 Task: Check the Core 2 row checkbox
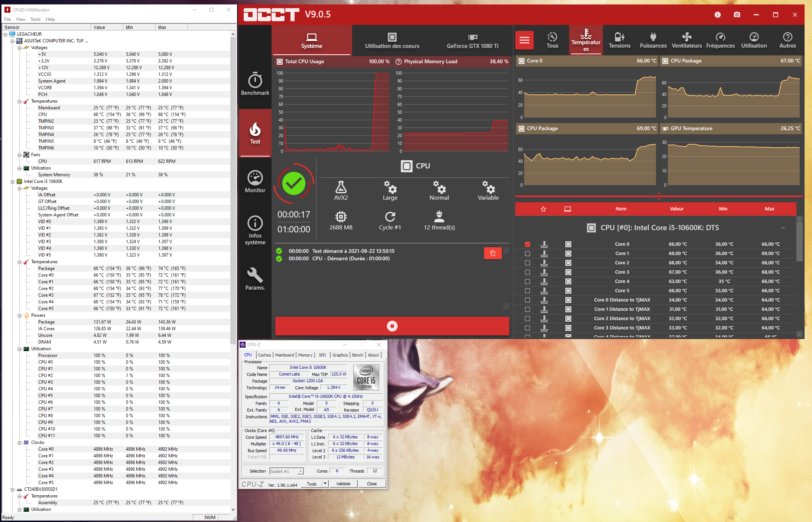(x=527, y=263)
